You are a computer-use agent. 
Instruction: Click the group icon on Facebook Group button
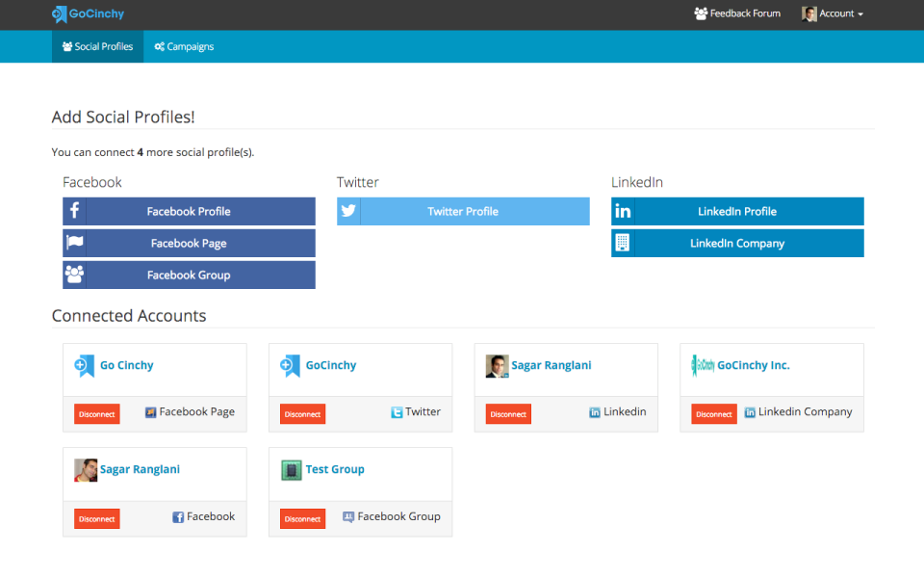pos(74,274)
